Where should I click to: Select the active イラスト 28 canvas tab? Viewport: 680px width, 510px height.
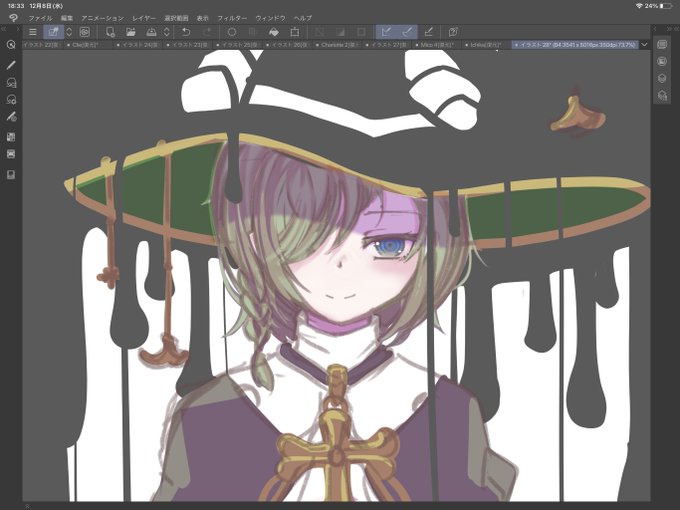(575, 45)
